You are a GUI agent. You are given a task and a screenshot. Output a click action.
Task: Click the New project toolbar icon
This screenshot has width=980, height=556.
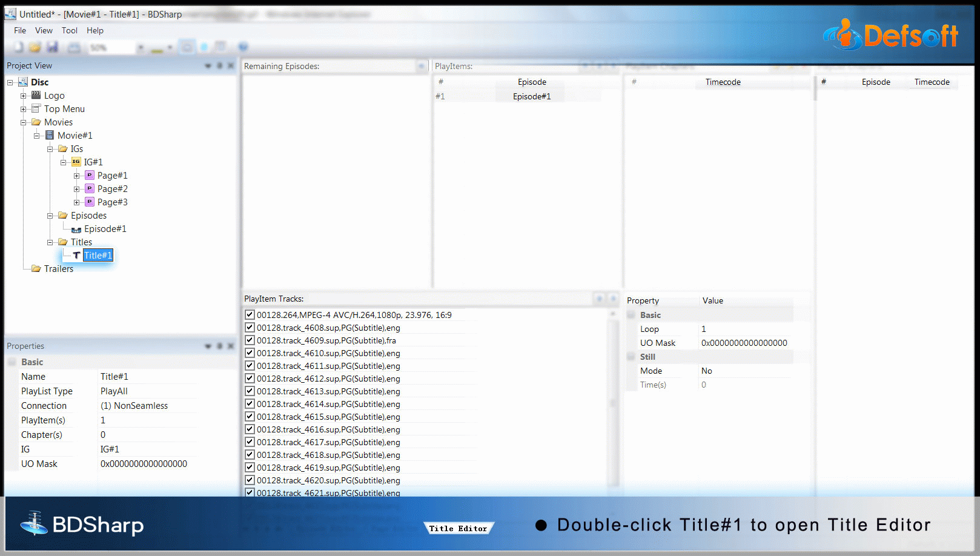coord(19,47)
